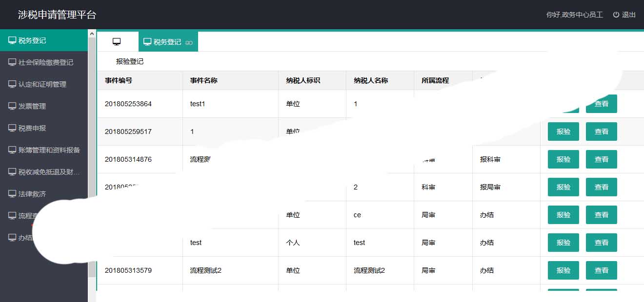Viewport: 644px width, 302px height.
Task: View details of the 报局审 row
Action: pyautogui.click(x=601, y=187)
